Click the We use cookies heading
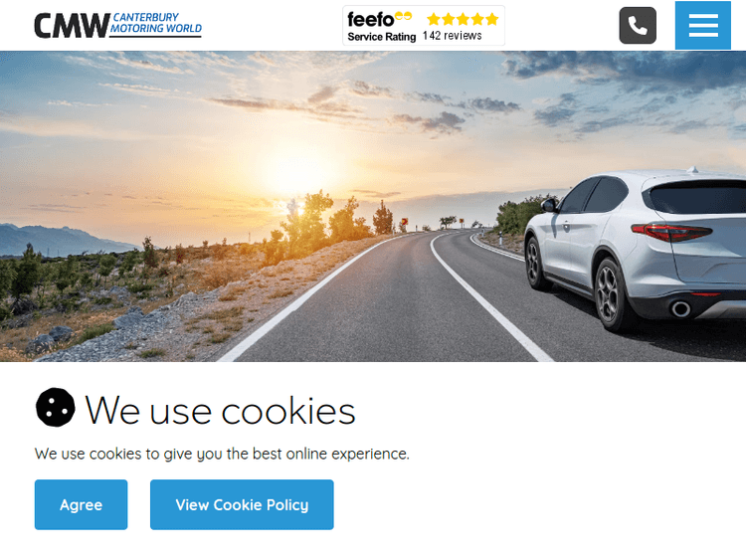This screenshot has width=746, height=560. [220, 410]
